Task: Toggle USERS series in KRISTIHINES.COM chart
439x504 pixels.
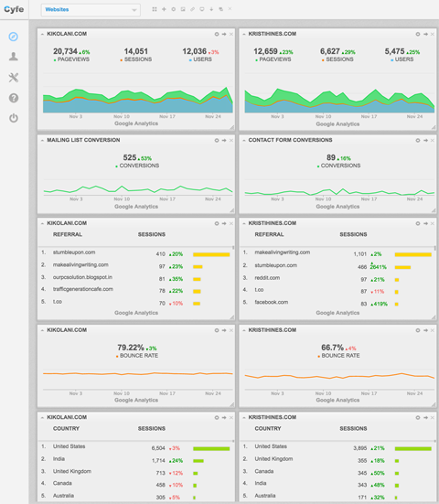Action: 402,59
